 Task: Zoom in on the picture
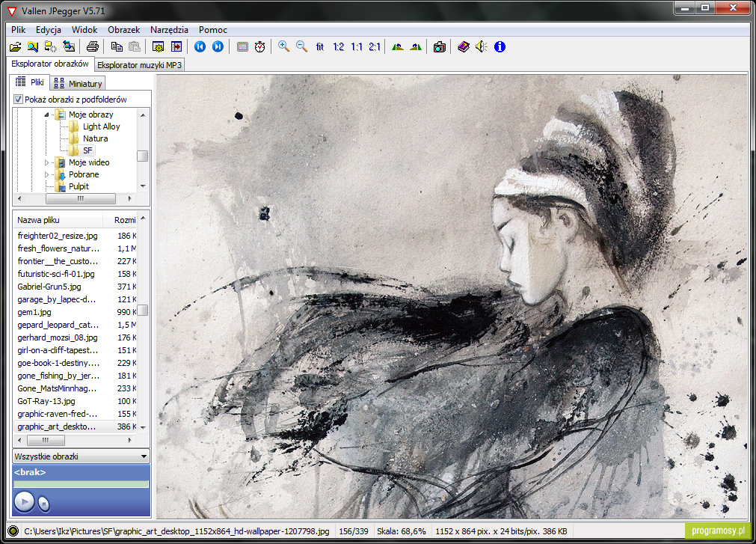click(284, 47)
